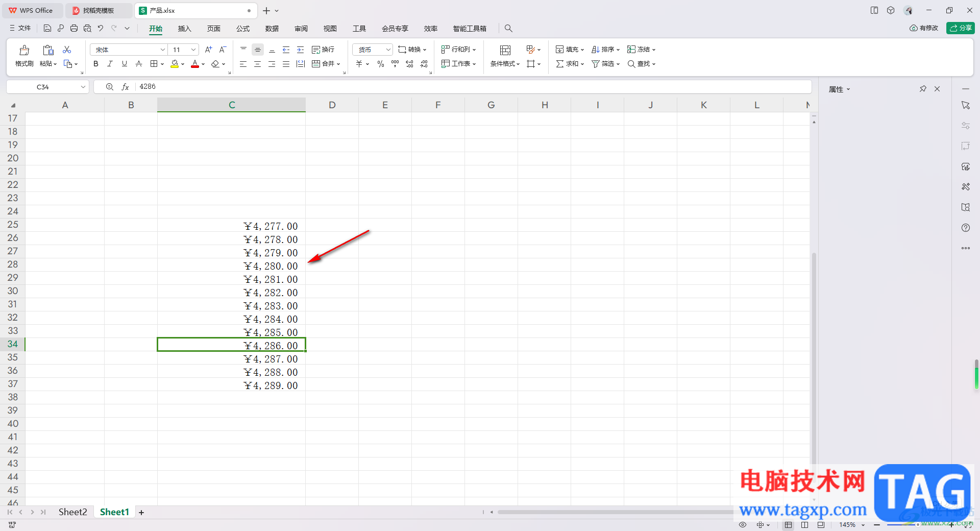Toggle italic formatting
Image resolution: width=980 pixels, height=531 pixels.
[x=110, y=64]
